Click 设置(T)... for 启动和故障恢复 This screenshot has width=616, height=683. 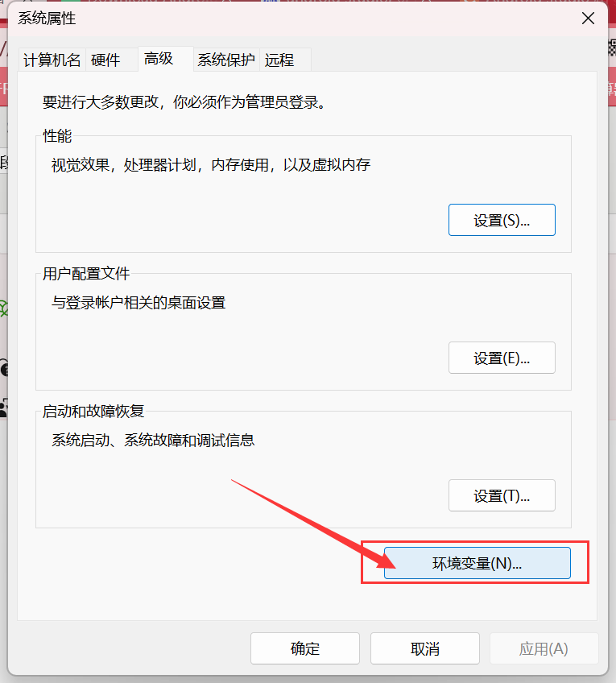click(502, 495)
